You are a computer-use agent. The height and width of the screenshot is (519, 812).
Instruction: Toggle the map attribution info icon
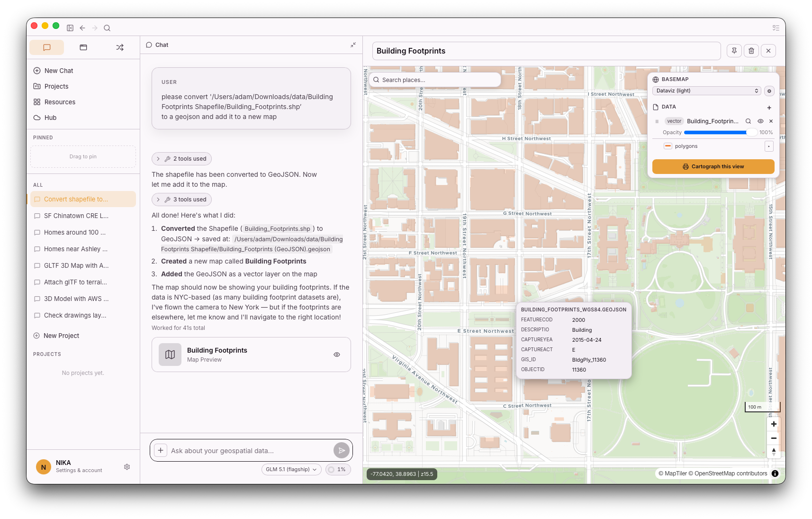pyautogui.click(x=775, y=473)
